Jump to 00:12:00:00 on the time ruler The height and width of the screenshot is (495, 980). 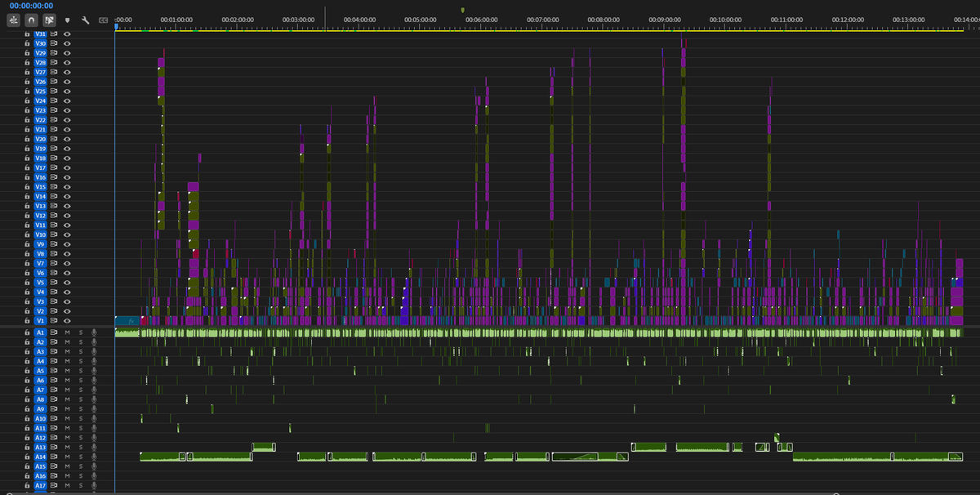849,19
